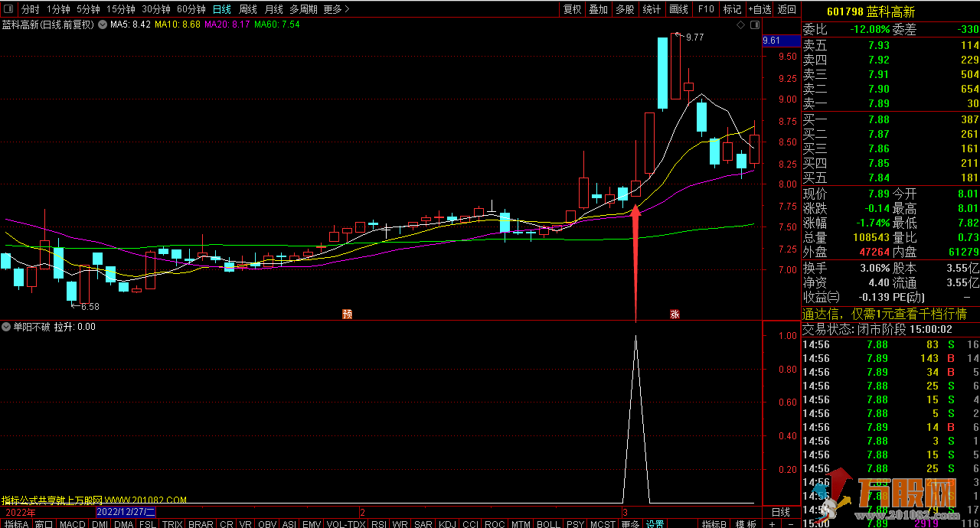Click the 预 marker icon on the chart

(x=347, y=314)
